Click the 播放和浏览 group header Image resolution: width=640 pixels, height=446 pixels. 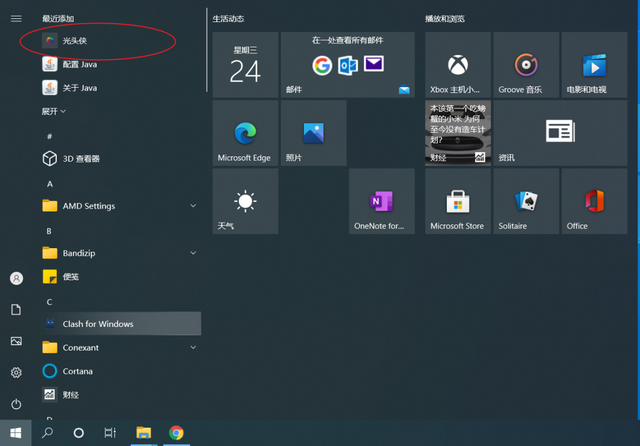pyautogui.click(x=445, y=19)
